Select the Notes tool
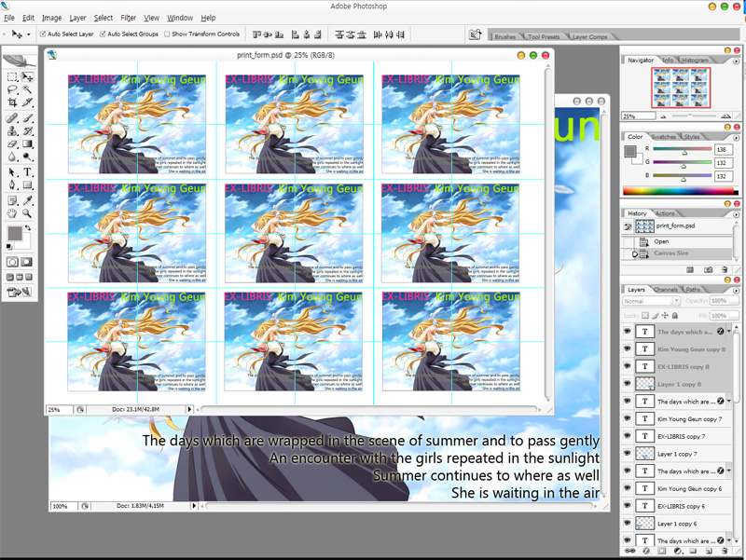Viewport: 746px width, 560px height. coord(12,200)
